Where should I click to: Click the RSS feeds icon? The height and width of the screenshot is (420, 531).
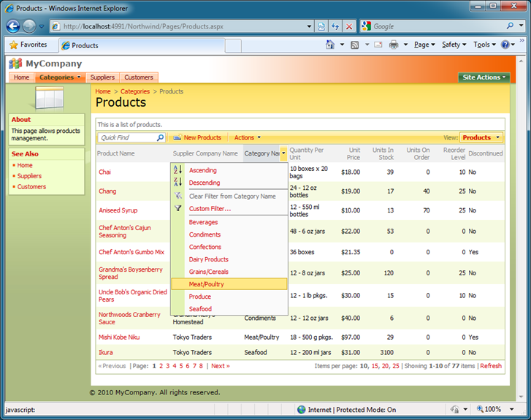pyautogui.click(x=355, y=45)
